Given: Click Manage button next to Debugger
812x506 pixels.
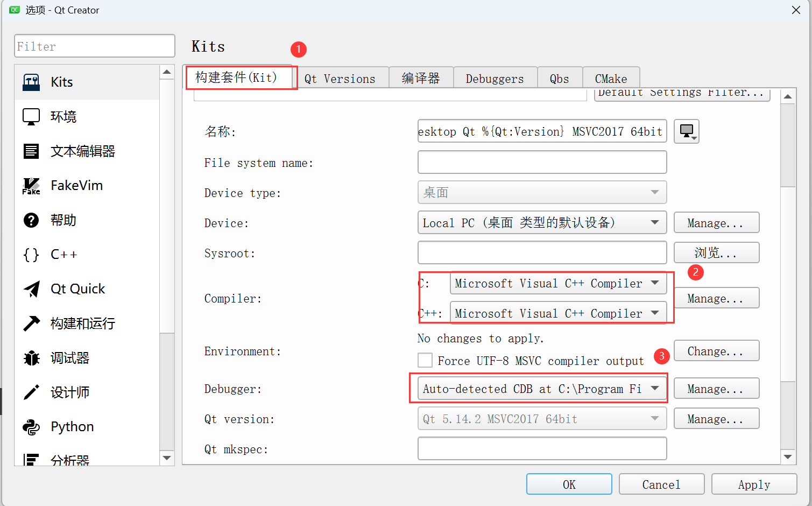Looking at the screenshot, I should pyautogui.click(x=716, y=389).
